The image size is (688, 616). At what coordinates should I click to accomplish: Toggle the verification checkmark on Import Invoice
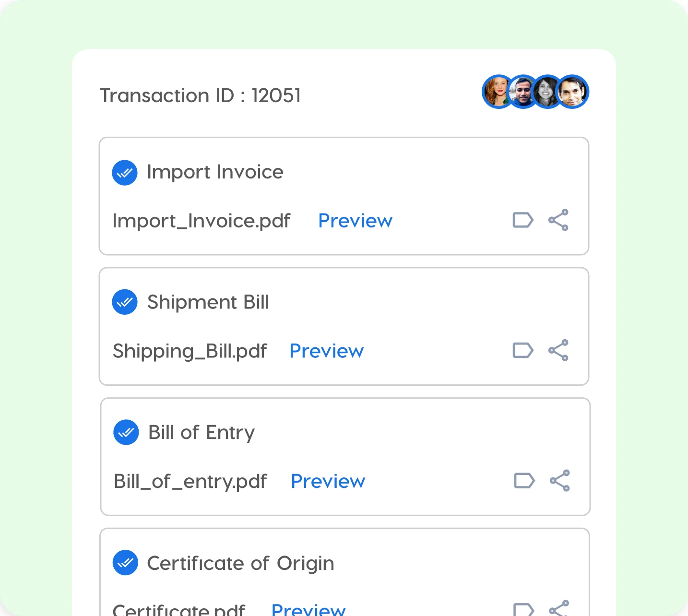pyautogui.click(x=125, y=172)
